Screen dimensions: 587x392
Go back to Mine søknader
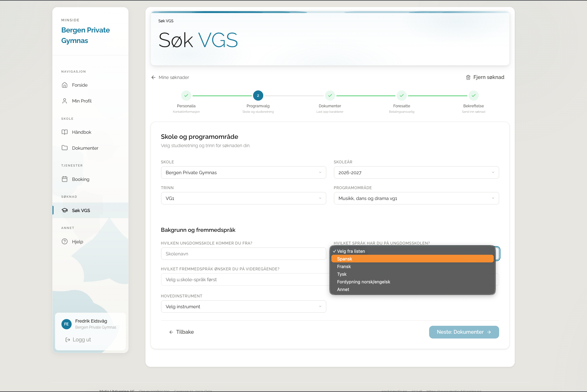click(x=170, y=77)
